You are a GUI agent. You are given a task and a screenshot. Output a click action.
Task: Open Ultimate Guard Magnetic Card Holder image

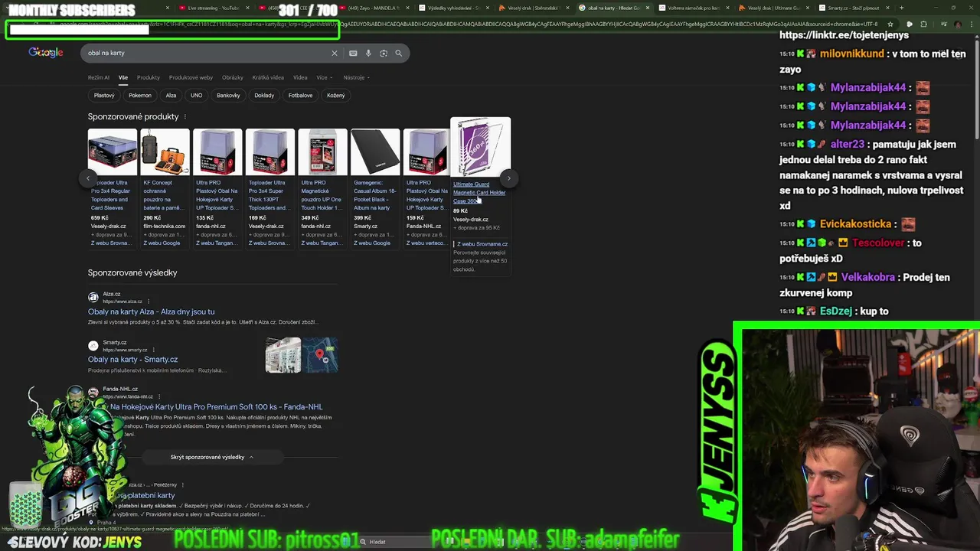coord(480,147)
